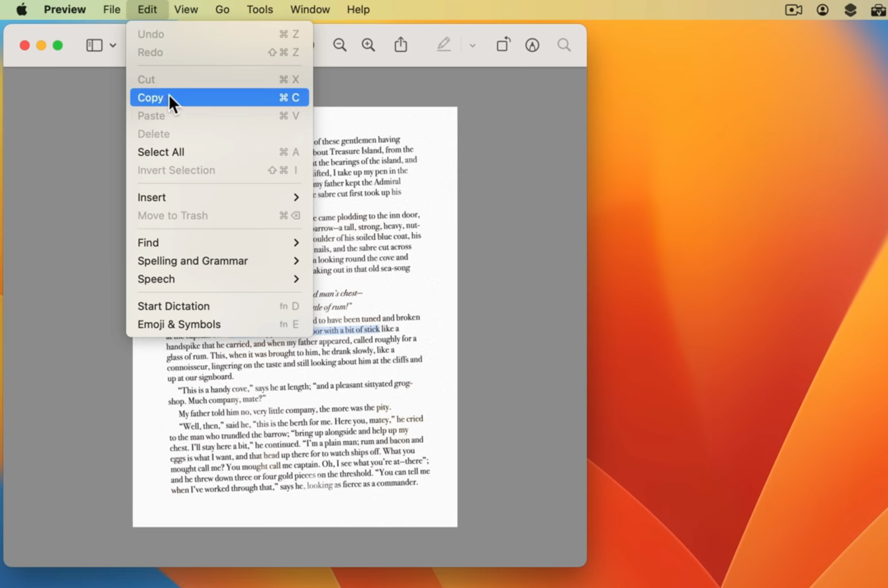The height and width of the screenshot is (588, 888).
Task: Click the highlighted text 'or with a bit of stick'
Action: pos(346,330)
